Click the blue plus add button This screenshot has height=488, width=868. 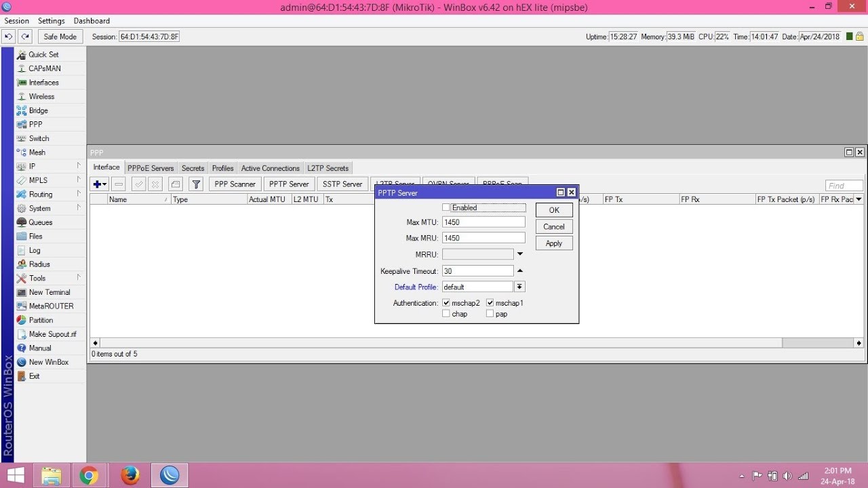99,184
